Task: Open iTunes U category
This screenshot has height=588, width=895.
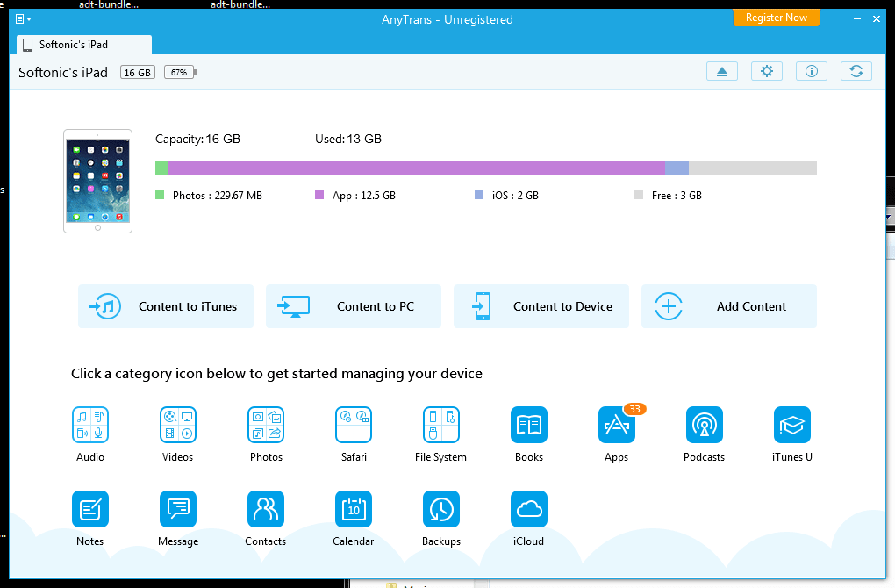Action: click(x=791, y=425)
